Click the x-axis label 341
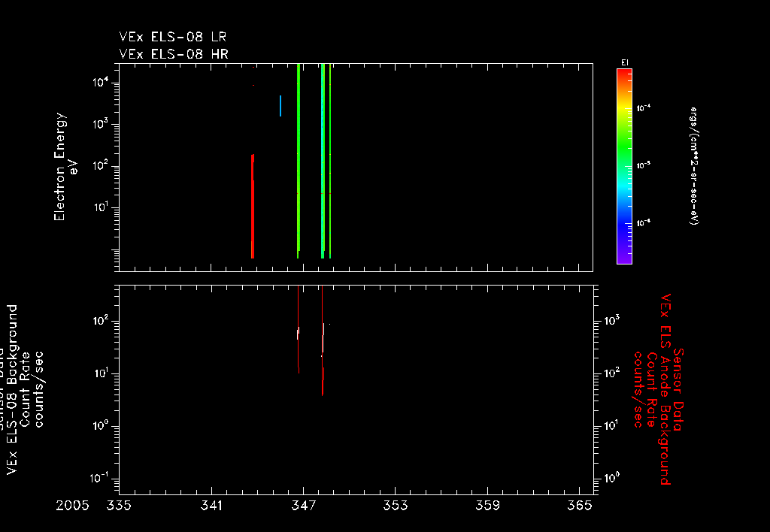Image resolution: width=770 pixels, height=532 pixels. coord(211,506)
